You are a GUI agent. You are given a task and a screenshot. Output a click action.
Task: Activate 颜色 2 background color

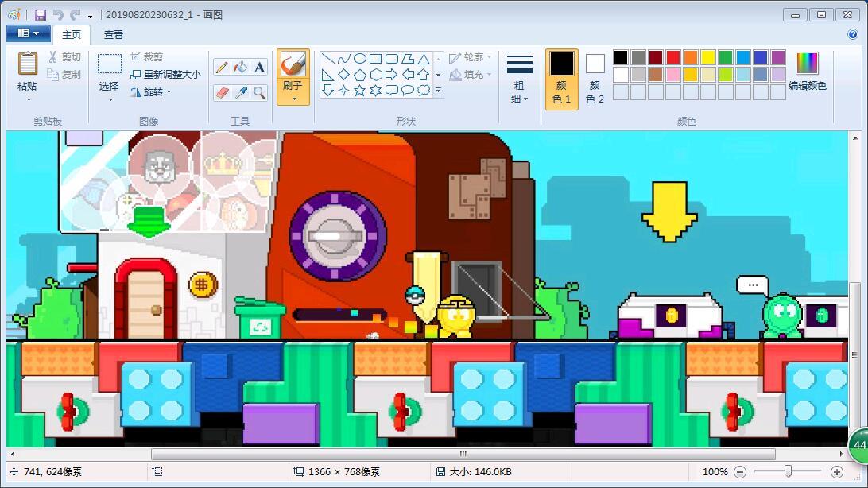(595, 79)
